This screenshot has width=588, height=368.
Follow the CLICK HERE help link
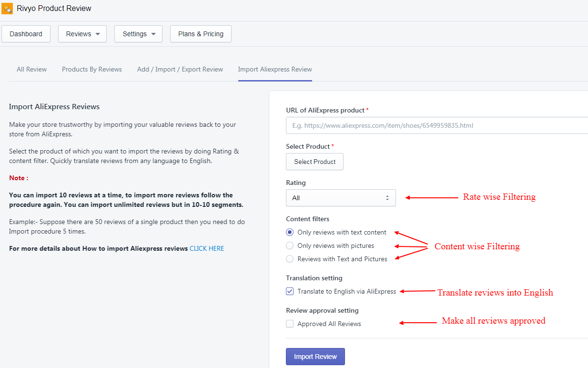207,248
